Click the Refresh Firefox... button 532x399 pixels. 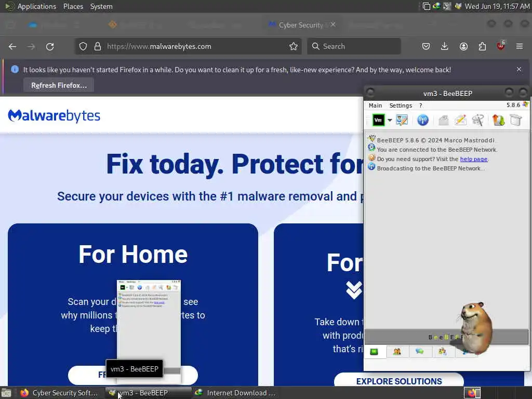point(59,86)
